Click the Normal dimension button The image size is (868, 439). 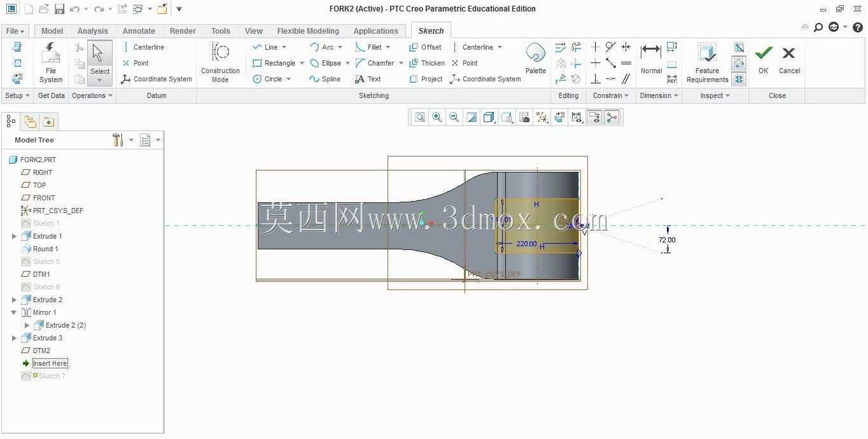[x=651, y=59]
